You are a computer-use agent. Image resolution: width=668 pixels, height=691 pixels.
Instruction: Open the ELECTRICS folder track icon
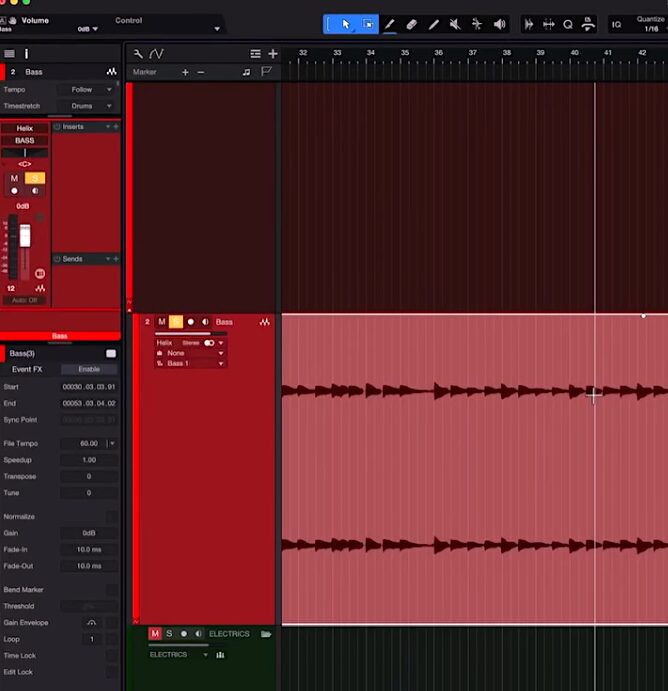[x=266, y=634]
